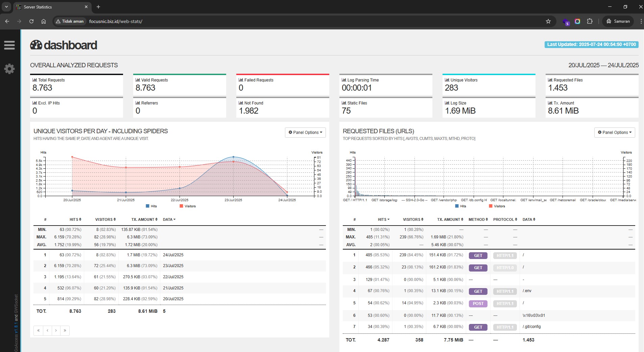Click the browser home icon
Screen dimensions: 644x352
(44, 21)
